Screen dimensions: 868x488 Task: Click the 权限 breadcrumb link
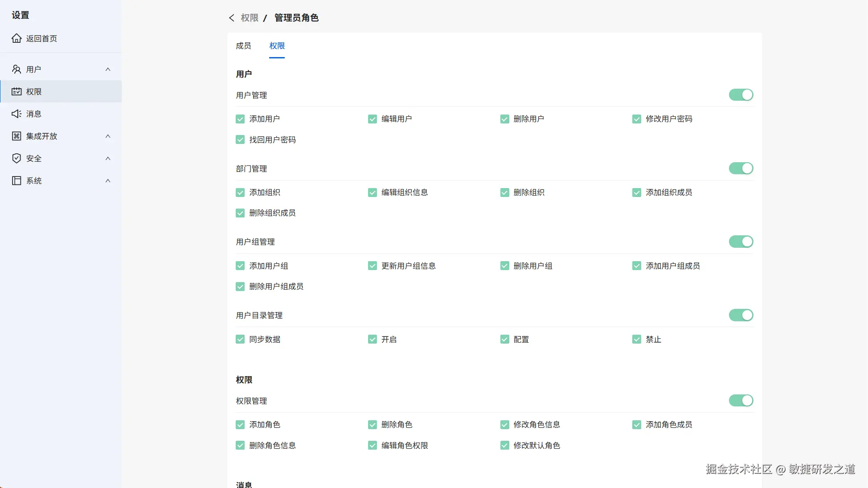250,18
